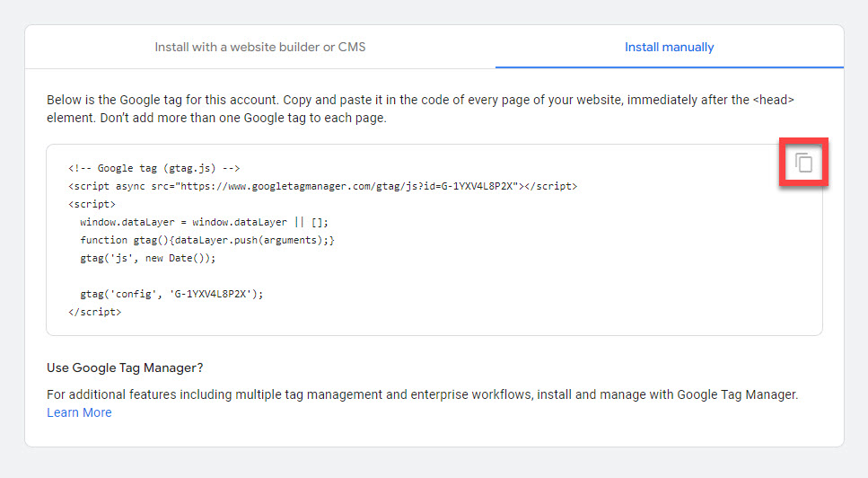Select the Install manually tab
This screenshot has height=478, width=868.
pos(669,47)
